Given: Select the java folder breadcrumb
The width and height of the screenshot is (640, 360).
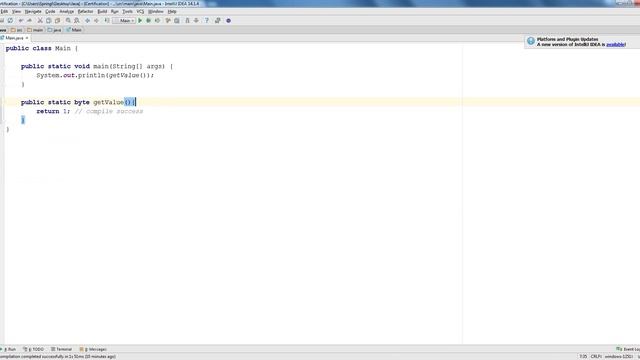Looking at the screenshot, I should 54,30.
